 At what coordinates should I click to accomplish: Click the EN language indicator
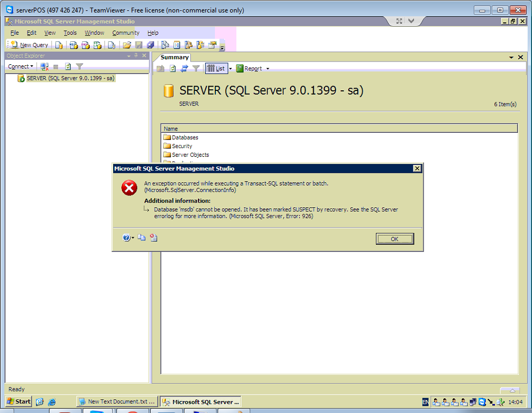[x=425, y=402]
